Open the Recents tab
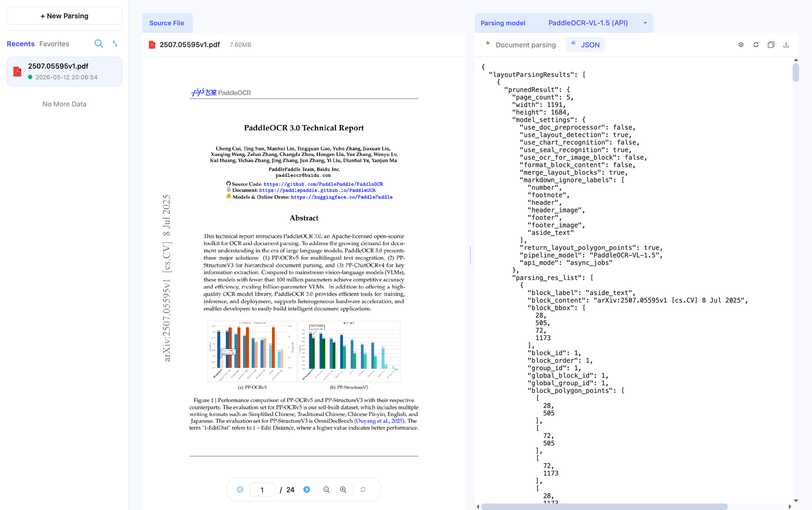This screenshot has width=812, height=510. [20, 44]
